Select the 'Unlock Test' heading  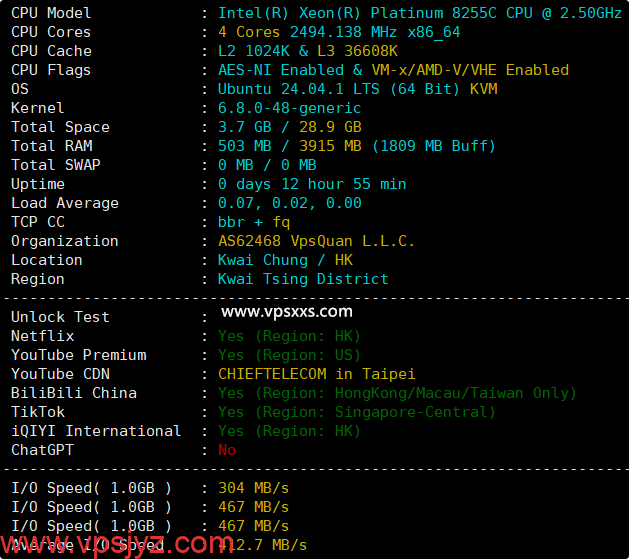pos(61,317)
